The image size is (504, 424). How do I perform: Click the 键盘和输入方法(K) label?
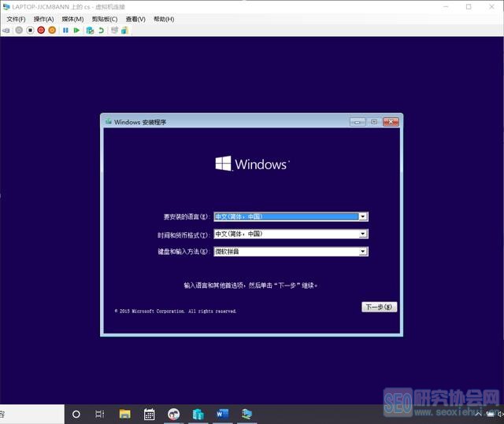[x=183, y=252]
